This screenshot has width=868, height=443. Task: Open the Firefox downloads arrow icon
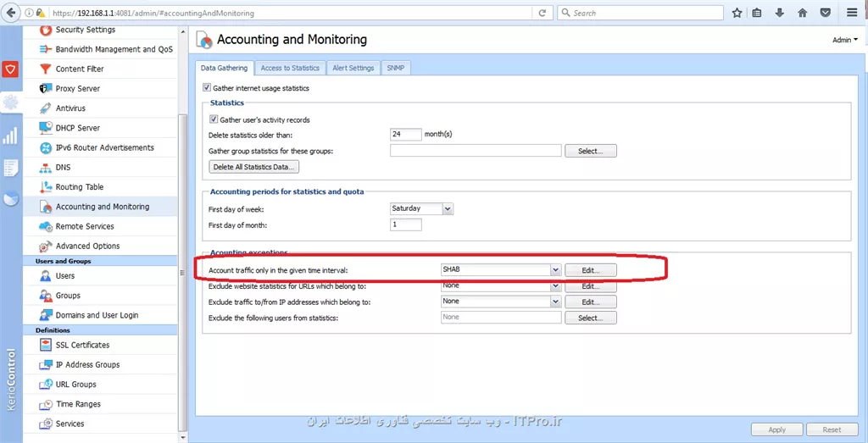coord(780,13)
